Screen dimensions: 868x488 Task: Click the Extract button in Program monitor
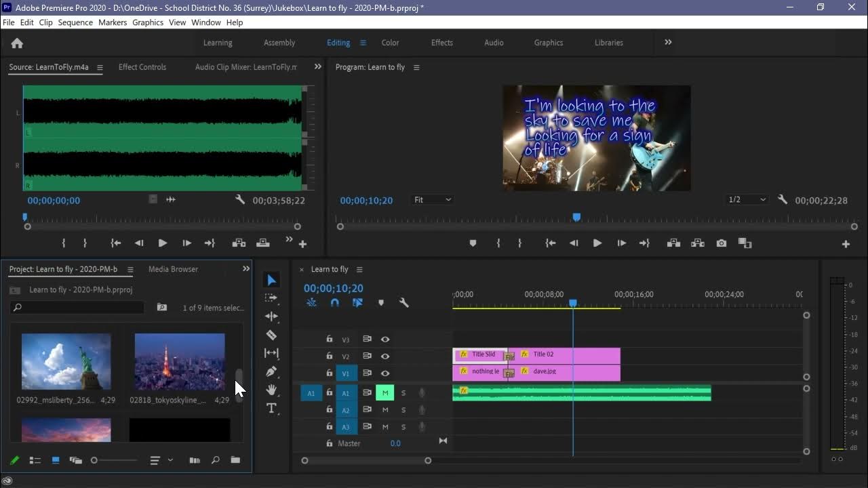(697, 243)
